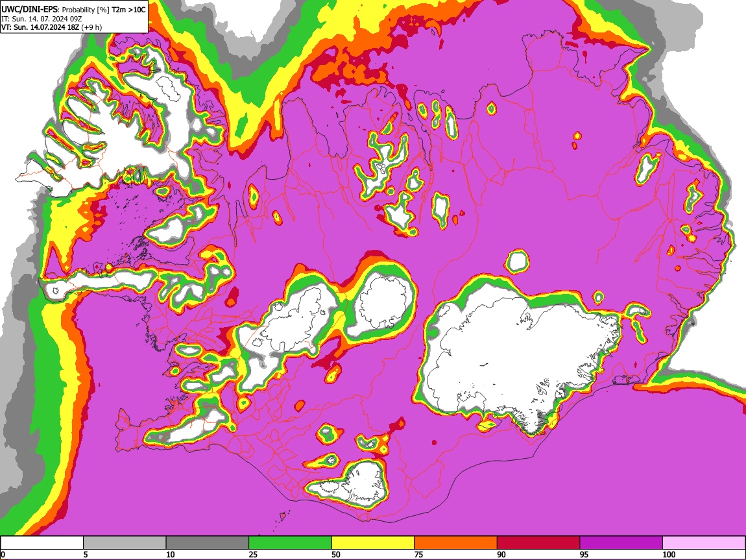This screenshot has width=746, height=560.
Task: Click the dark gray 10–25% legend swatch
Action: [208, 543]
